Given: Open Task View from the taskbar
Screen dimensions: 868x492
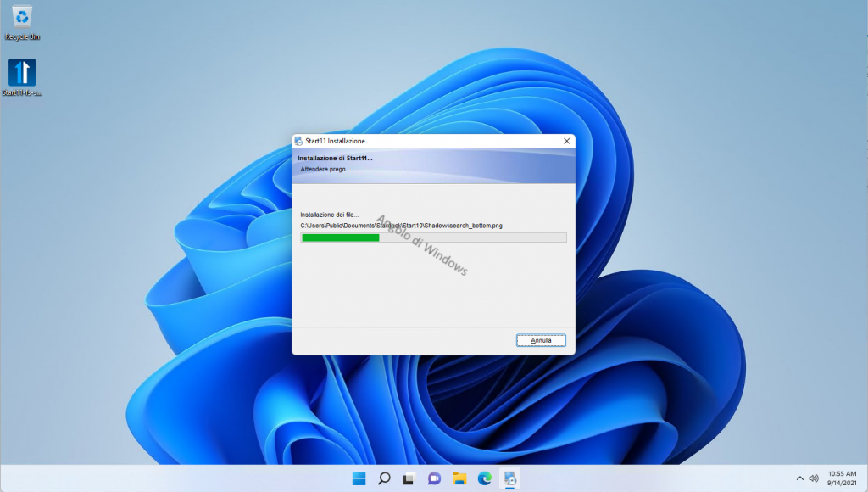Looking at the screenshot, I should pyautogui.click(x=409, y=478).
